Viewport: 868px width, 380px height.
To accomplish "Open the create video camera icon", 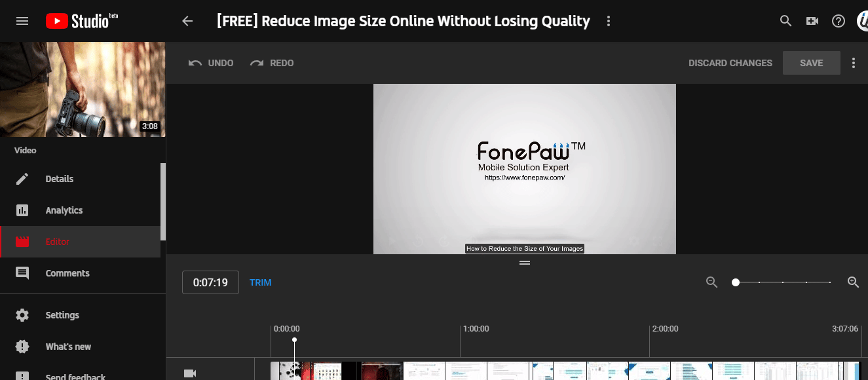I will pos(812,20).
